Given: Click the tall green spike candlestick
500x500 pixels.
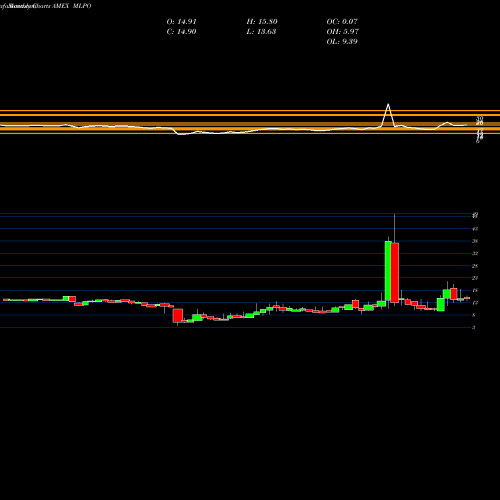Looking at the screenshot, I should pos(388,270).
